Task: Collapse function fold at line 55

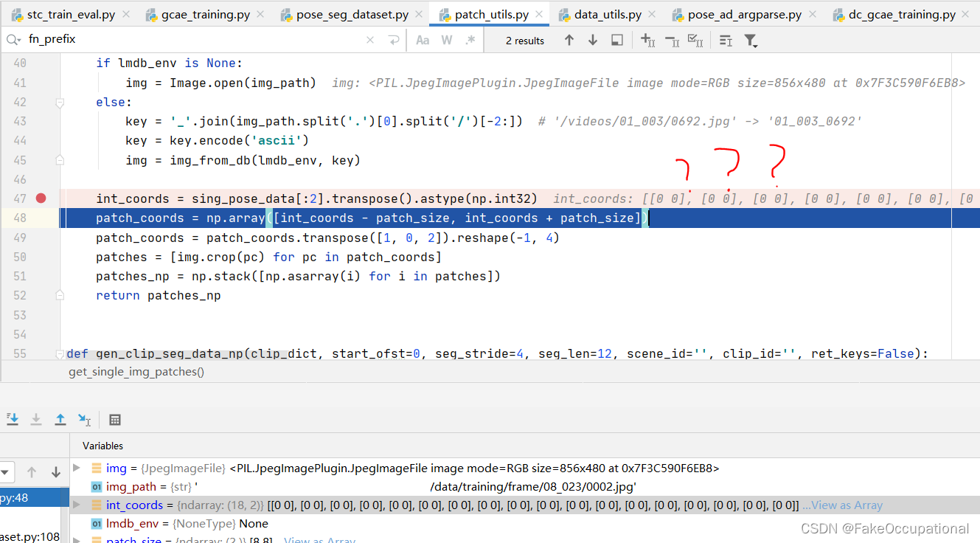Action: pos(61,353)
